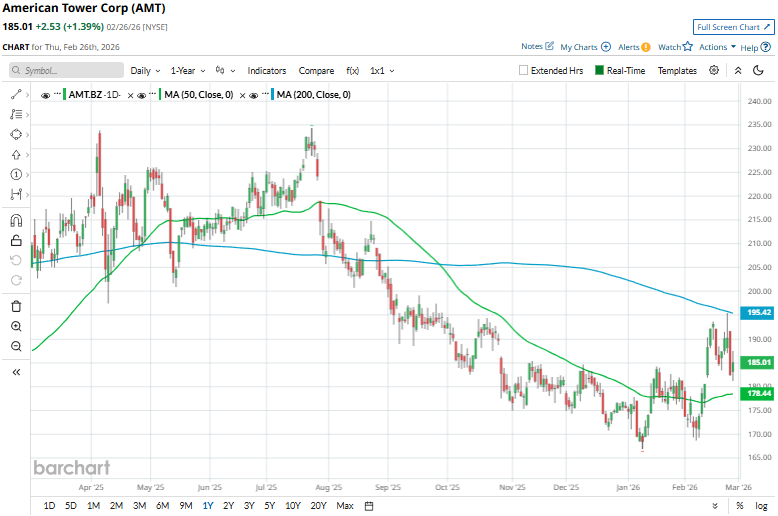Select the numbered label tool
This screenshot has width=778, height=516.
pyautogui.click(x=16, y=175)
